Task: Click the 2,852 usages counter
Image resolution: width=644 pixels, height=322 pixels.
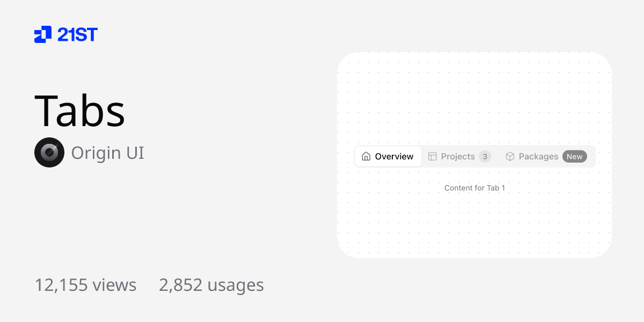Action: (x=211, y=285)
